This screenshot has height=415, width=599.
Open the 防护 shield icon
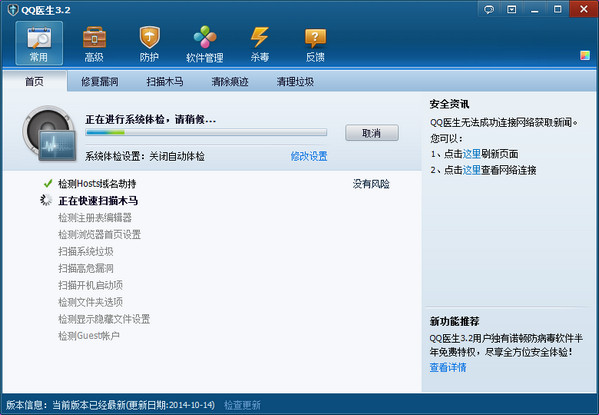pos(149,43)
